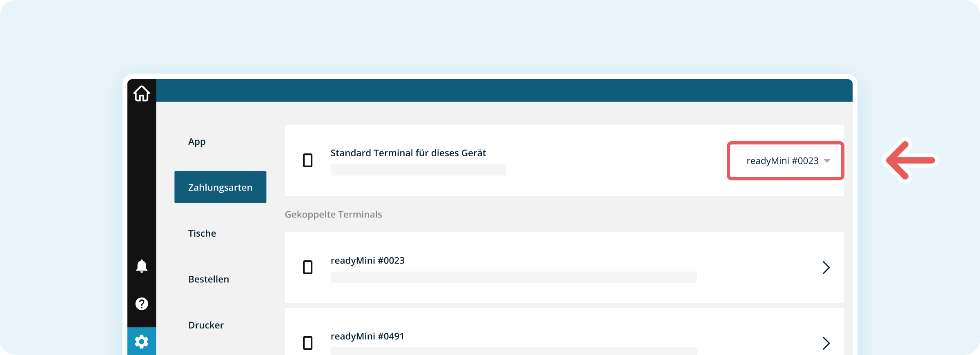Click the Standard Terminal für dieses Gerät label
This screenshot has height=355, width=980.
coord(408,153)
